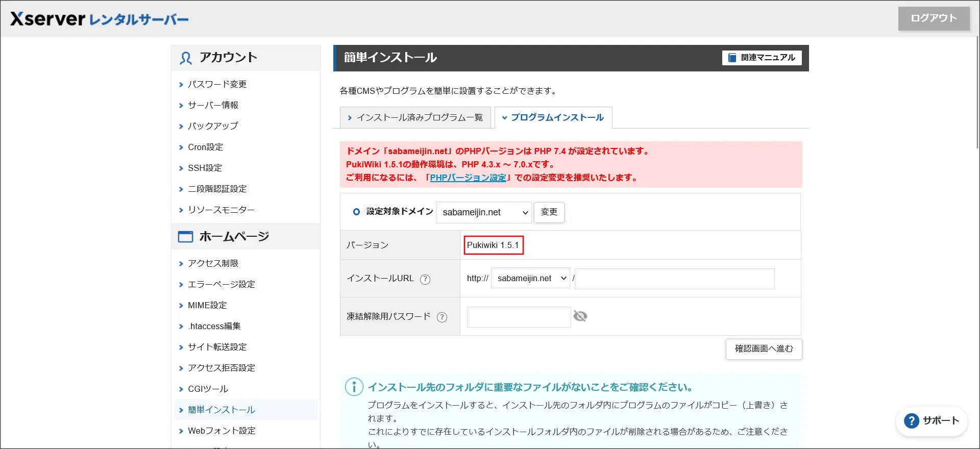Switch to インストール済みプログラム一覧 tab
This screenshot has width=980, height=449.
415,117
